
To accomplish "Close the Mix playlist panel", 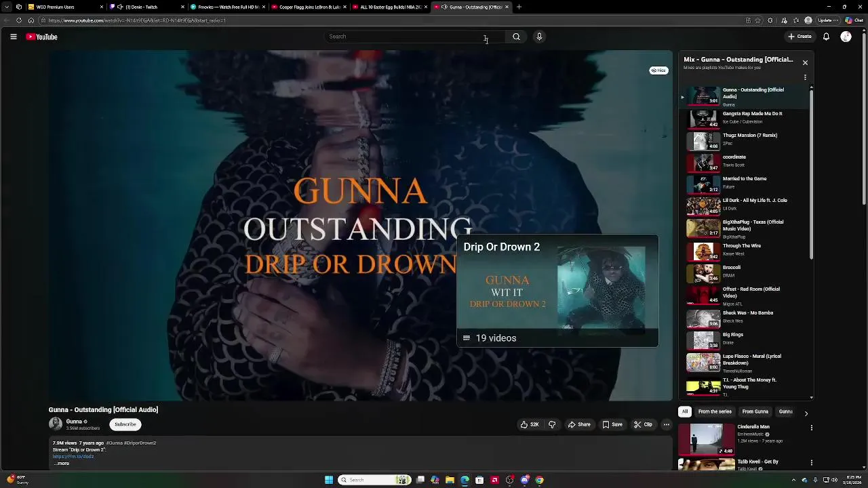I will [805, 62].
